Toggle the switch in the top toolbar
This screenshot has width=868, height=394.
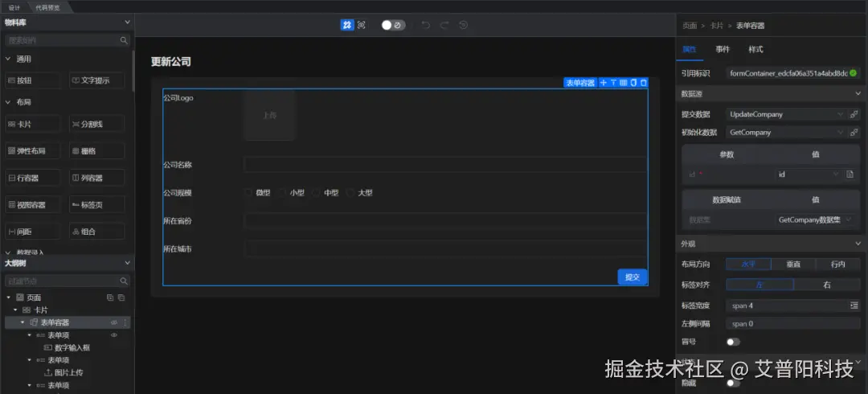point(393,25)
